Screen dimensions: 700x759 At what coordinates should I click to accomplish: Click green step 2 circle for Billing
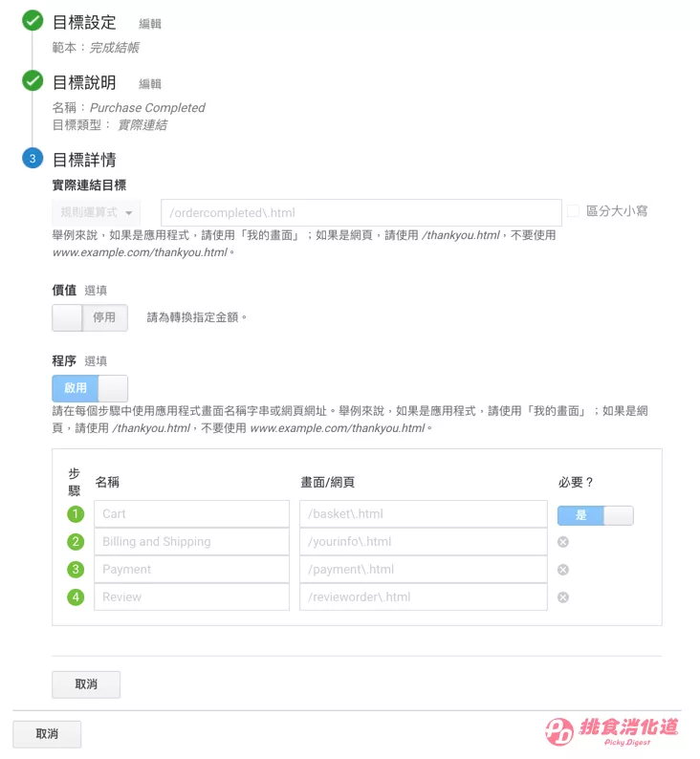[x=76, y=541]
